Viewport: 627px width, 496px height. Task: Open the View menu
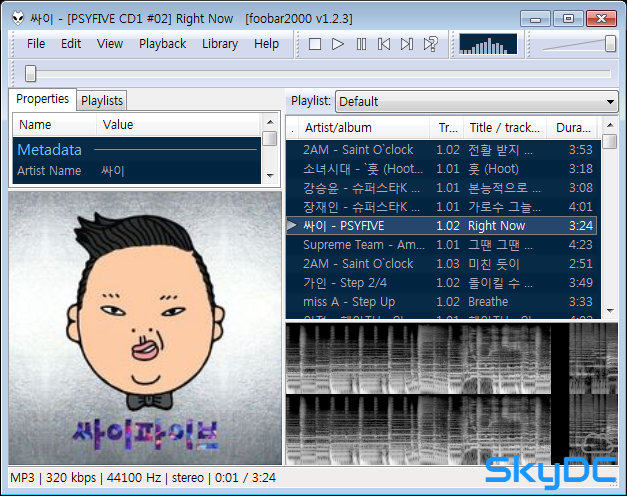click(110, 44)
